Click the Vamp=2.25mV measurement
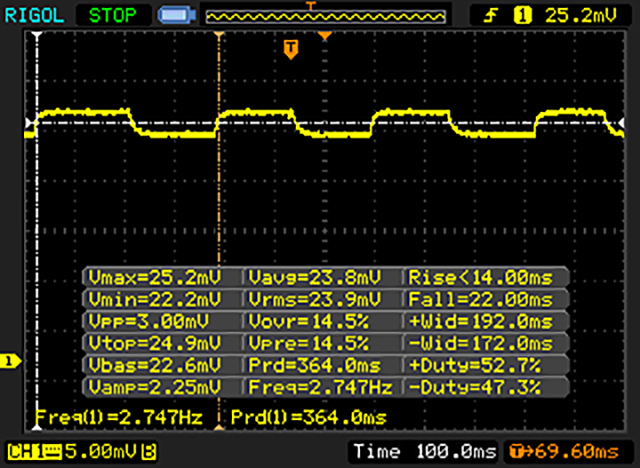640x468 pixels. click(x=155, y=387)
